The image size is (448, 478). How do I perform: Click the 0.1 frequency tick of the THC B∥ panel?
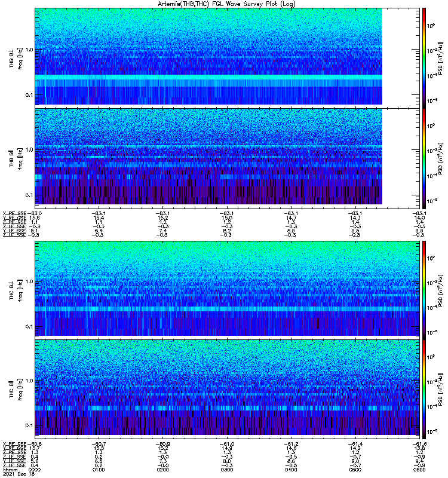tap(29, 425)
